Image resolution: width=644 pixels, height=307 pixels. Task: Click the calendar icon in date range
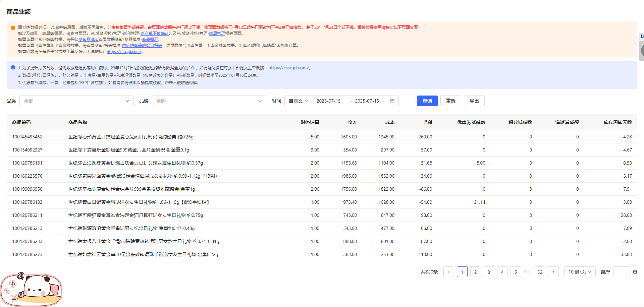[x=392, y=101]
